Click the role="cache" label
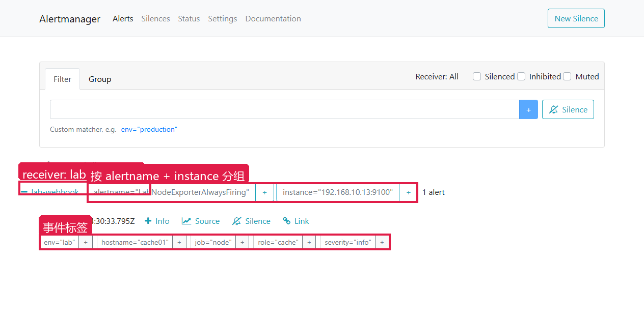The image size is (644, 318). click(278, 242)
